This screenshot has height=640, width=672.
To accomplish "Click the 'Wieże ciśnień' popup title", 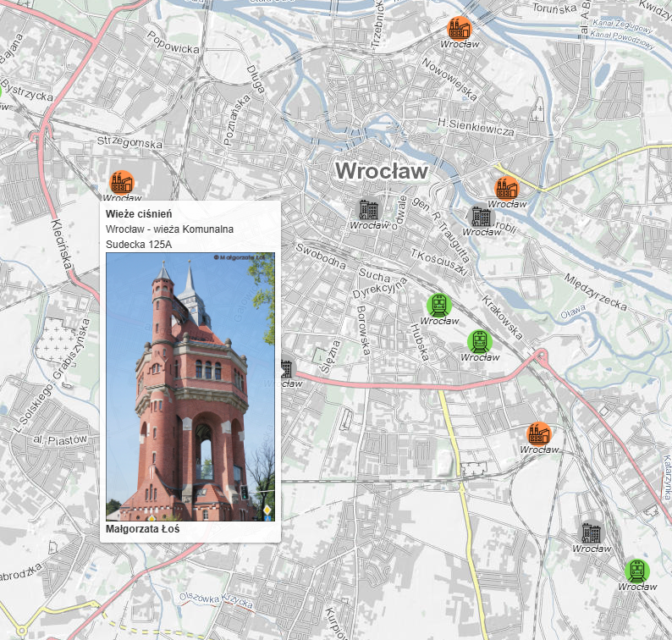I will (x=139, y=214).
